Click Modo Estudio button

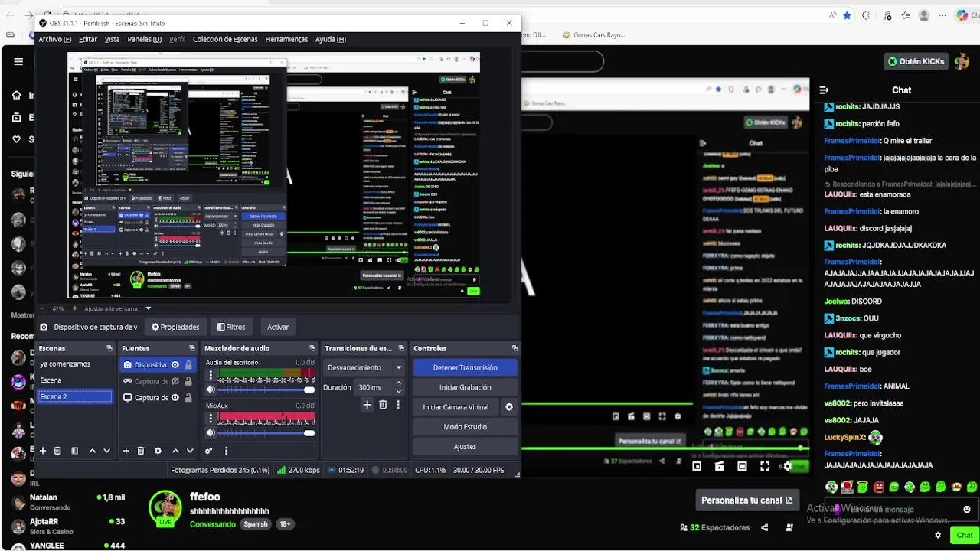click(465, 427)
